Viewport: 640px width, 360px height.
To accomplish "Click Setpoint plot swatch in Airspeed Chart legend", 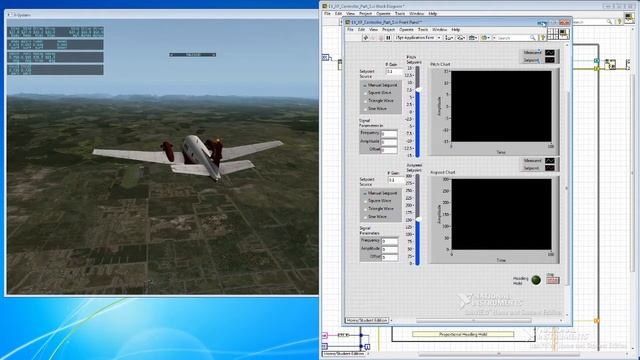I will click(x=550, y=168).
